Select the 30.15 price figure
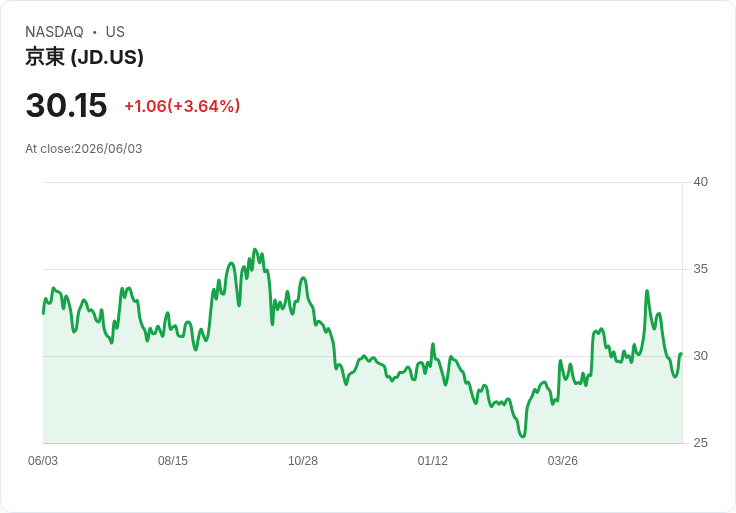The image size is (736, 513). (x=66, y=105)
